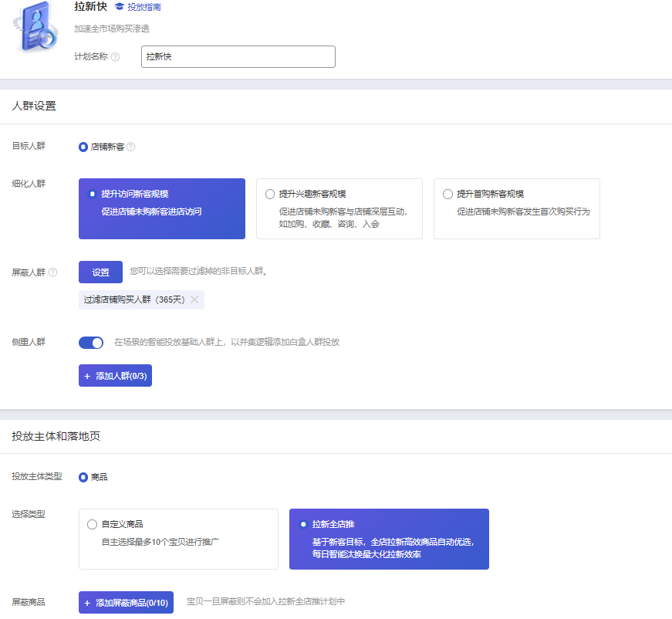672x619 pixels.
Task: Select the 商品 radio button
Action: coord(83,477)
